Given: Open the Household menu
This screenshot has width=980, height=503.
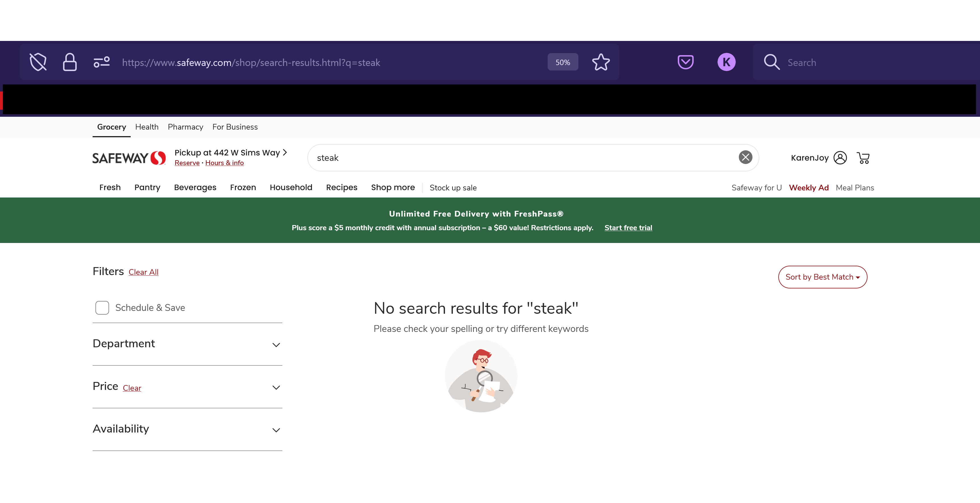Looking at the screenshot, I should click(x=291, y=187).
